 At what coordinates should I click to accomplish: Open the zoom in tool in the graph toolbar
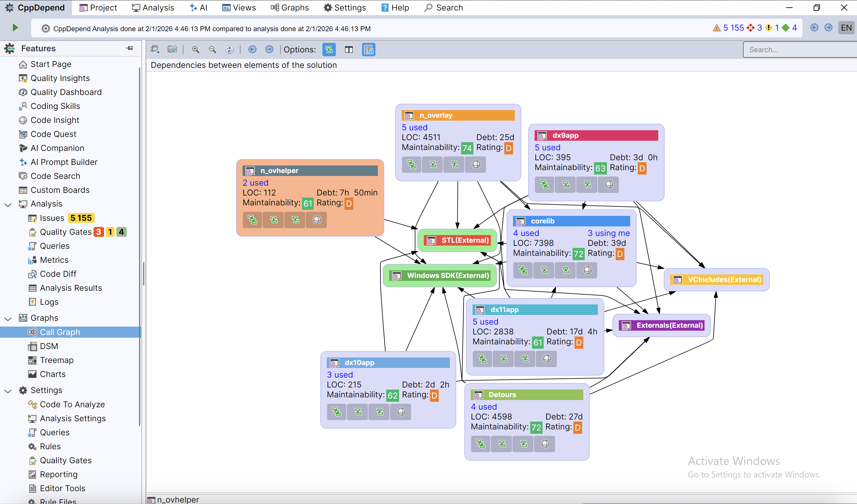pos(196,49)
